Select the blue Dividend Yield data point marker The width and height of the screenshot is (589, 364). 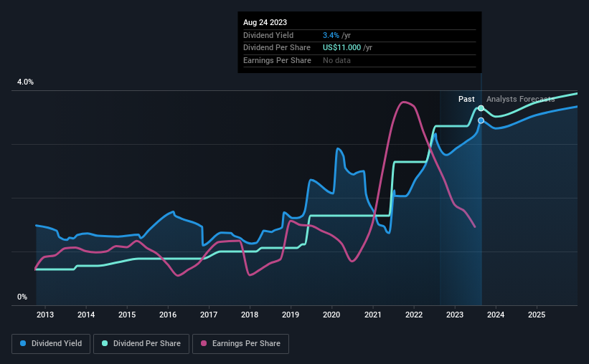pyautogui.click(x=481, y=120)
